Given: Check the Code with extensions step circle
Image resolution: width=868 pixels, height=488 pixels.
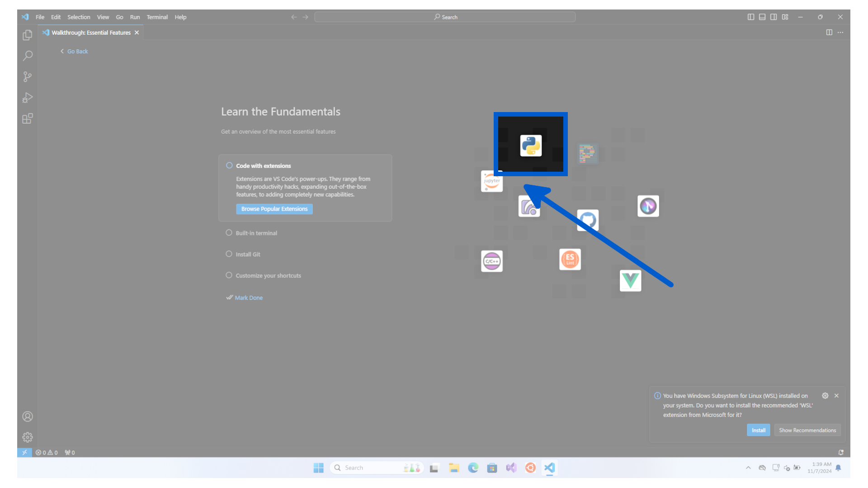Looking at the screenshot, I should tap(229, 165).
